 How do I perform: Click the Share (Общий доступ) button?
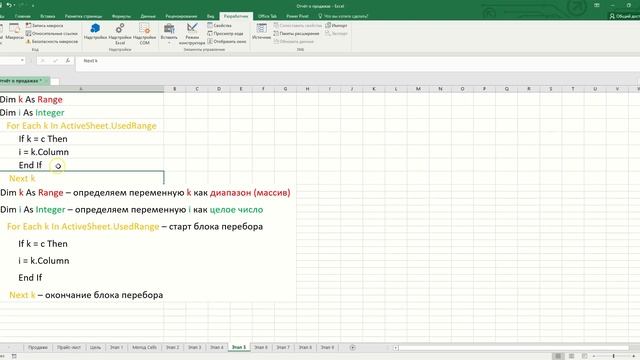click(624, 16)
